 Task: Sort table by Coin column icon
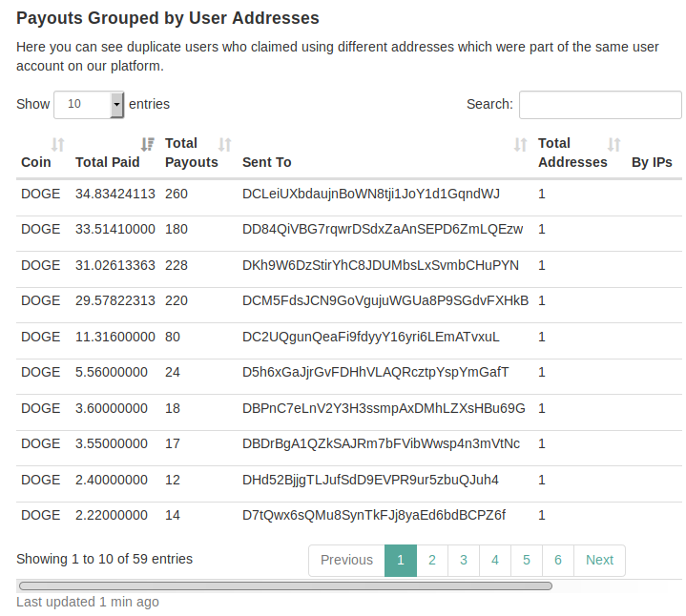tap(58, 144)
